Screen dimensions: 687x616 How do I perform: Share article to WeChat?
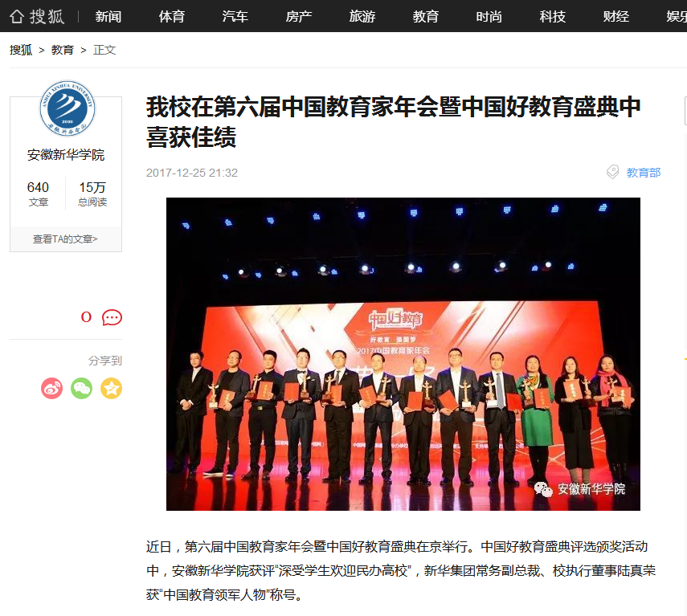coord(81,389)
